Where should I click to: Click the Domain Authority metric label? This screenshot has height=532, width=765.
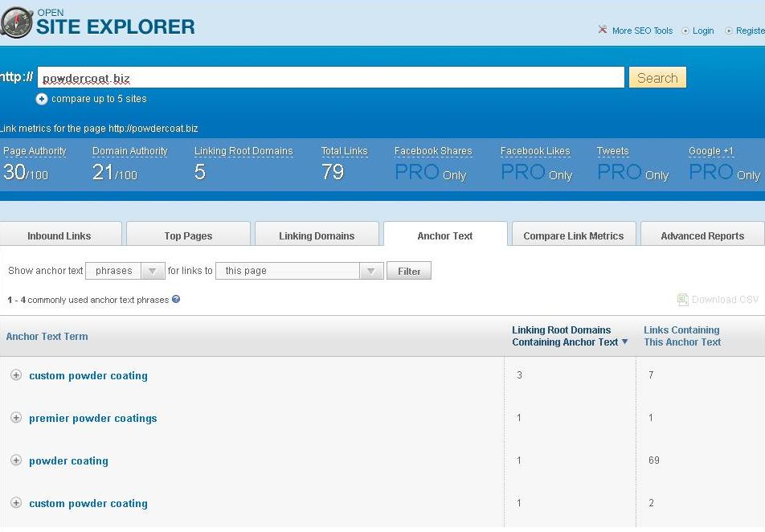coord(130,151)
